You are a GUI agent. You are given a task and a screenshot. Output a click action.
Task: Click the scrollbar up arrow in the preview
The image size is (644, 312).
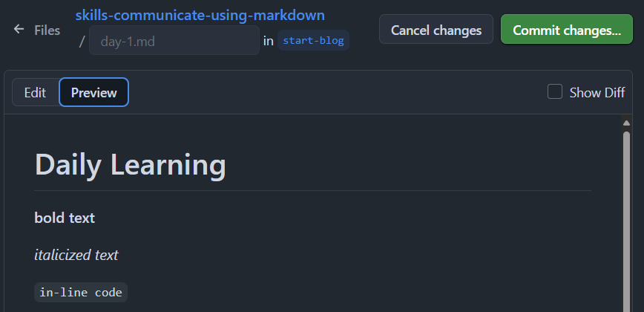626,123
